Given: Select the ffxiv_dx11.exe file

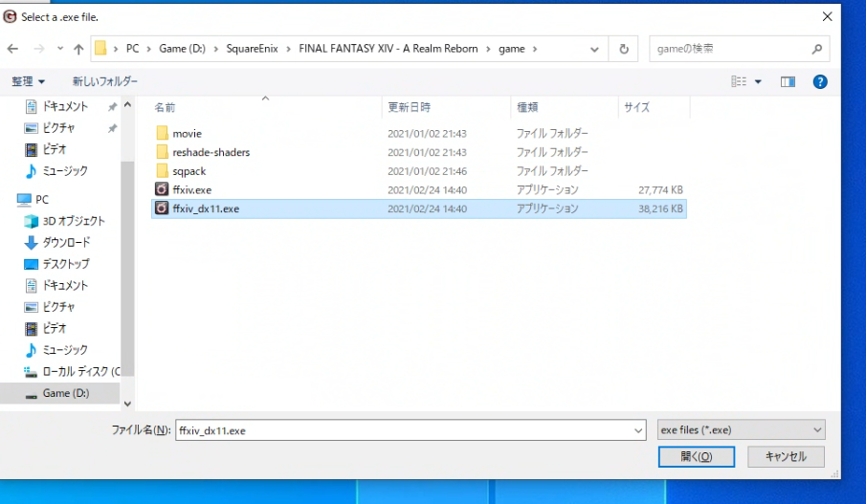Looking at the screenshot, I should [x=418, y=208].
